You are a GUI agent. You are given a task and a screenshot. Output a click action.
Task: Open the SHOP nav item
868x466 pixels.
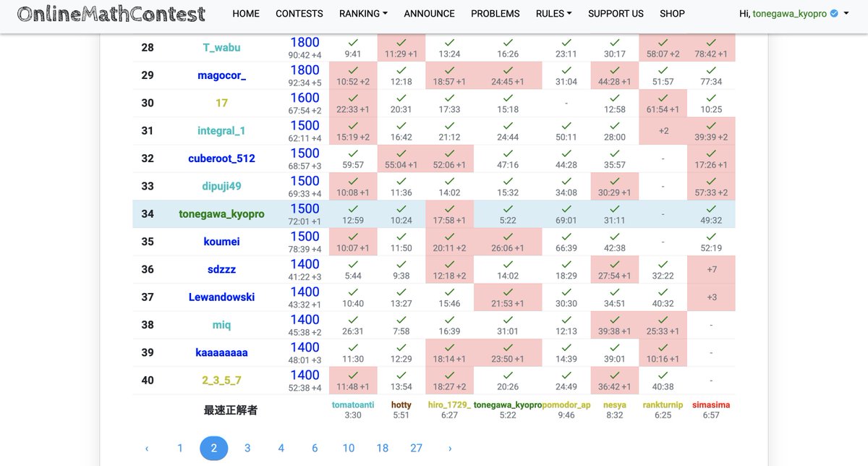click(x=672, y=14)
